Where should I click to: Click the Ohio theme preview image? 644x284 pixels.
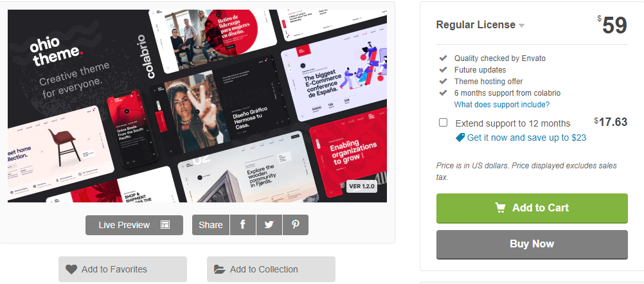coord(197,106)
